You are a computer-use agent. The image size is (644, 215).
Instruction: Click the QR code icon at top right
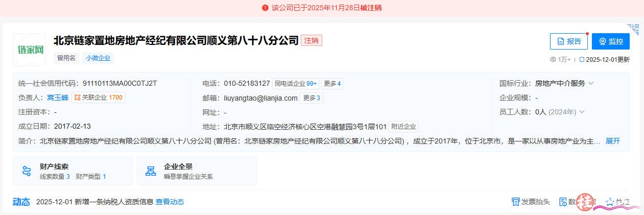[634, 30]
